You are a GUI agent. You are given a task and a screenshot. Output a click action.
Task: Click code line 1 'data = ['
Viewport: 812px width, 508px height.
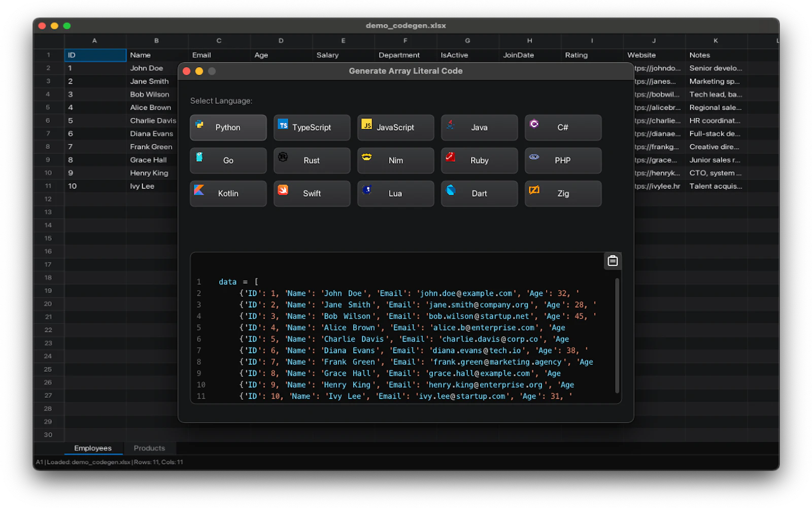point(239,282)
